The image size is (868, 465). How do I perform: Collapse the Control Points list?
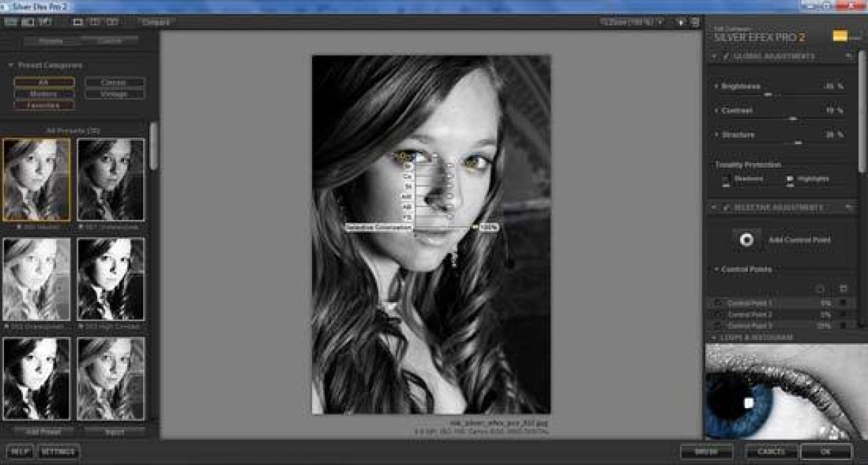[x=717, y=269]
